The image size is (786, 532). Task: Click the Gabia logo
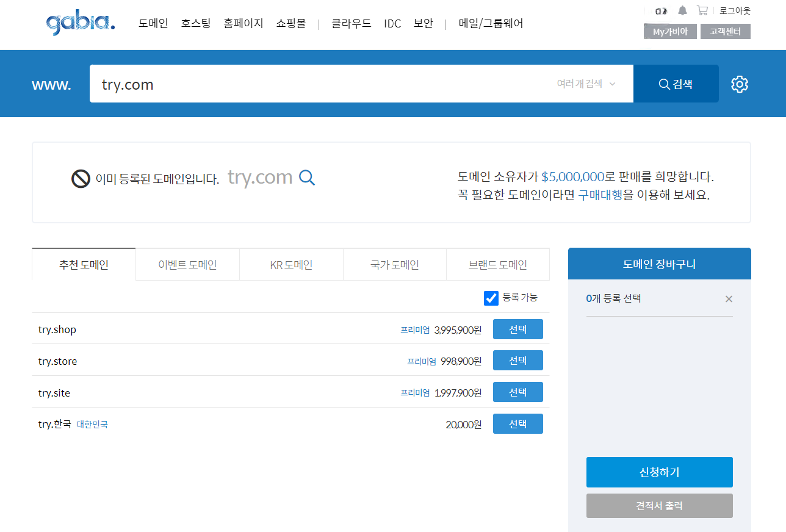click(80, 24)
